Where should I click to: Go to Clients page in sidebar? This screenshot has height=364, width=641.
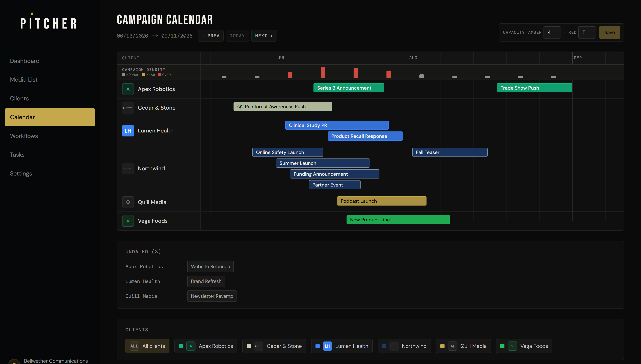pos(50,98)
